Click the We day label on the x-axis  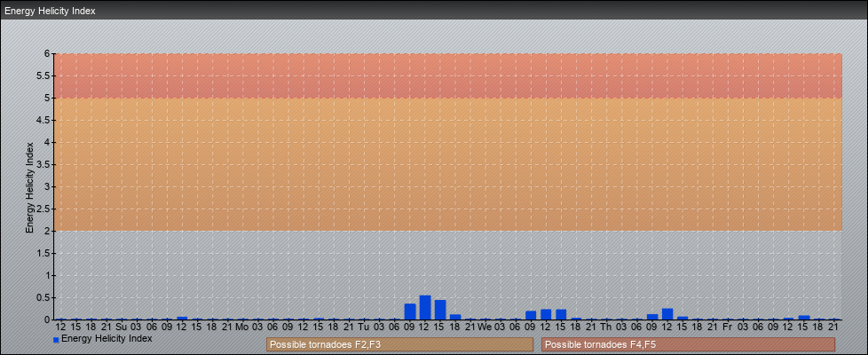point(485,327)
